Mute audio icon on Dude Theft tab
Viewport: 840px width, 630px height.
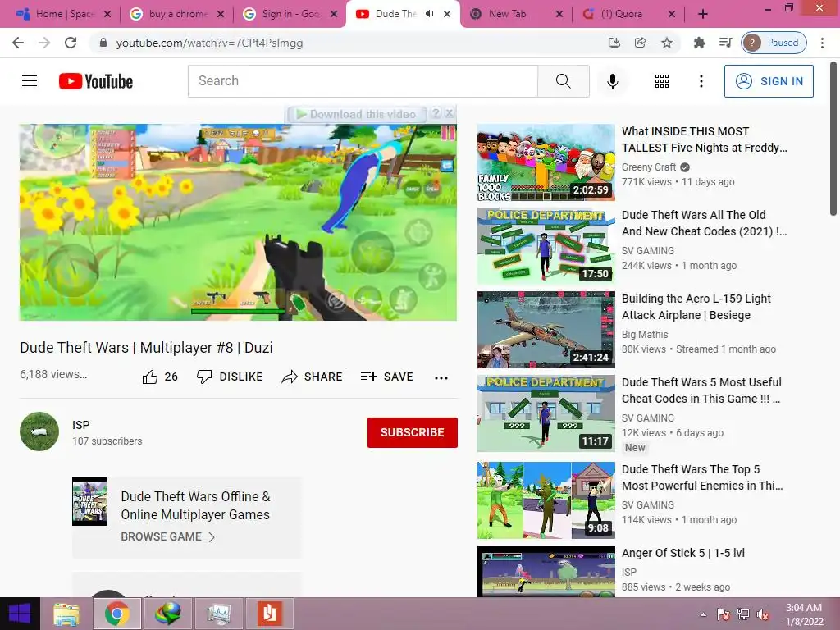[x=429, y=14]
